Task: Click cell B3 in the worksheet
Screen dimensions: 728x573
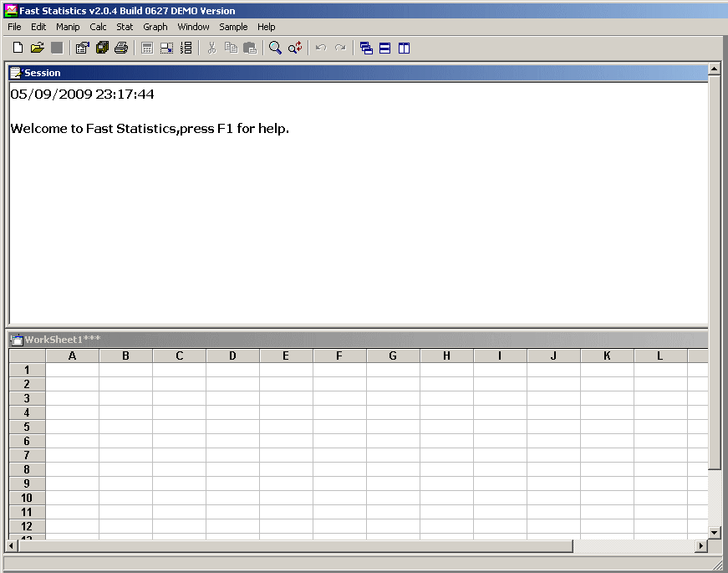Action: click(x=126, y=398)
